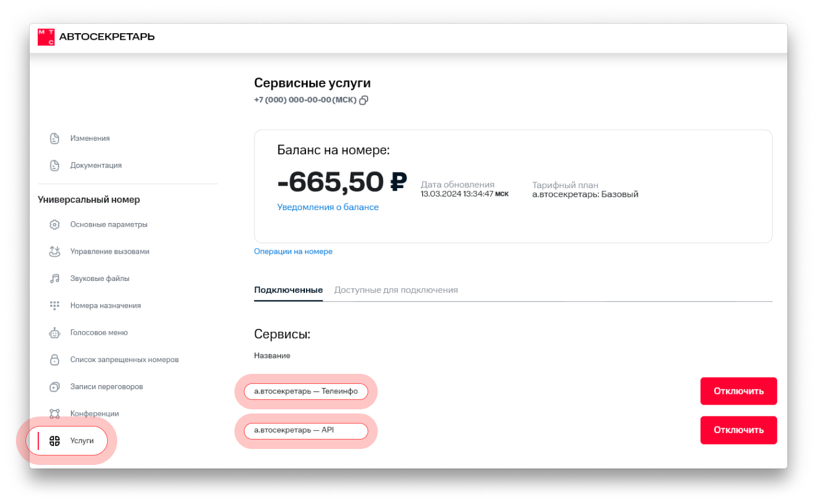Click tariff plan а.втосекретарь: Базовый
Image resolution: width=817 pixels, height=504 pixels.
[x=586, y=194]
